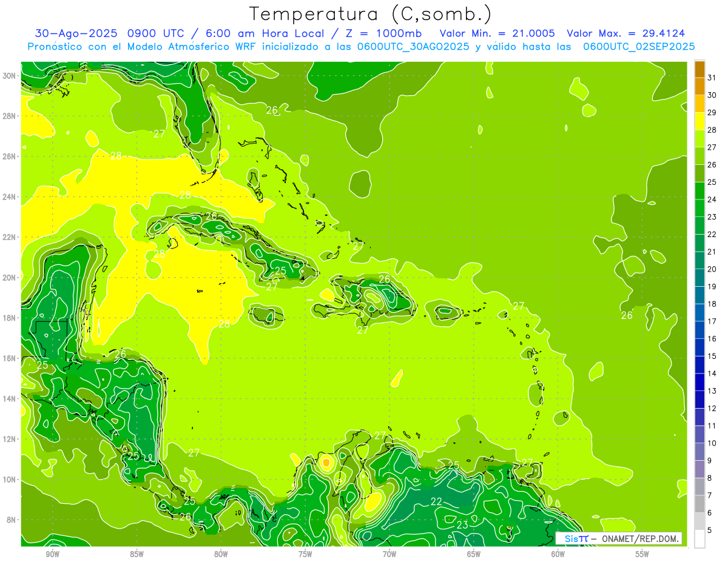This screenshot has width=728, height=562.
Task: Click the 75W longitude label
Action: [x=305, y=554]
